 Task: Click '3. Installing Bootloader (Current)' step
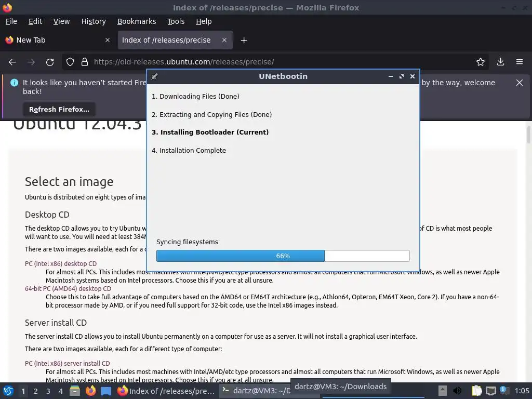tap(210, 132)
